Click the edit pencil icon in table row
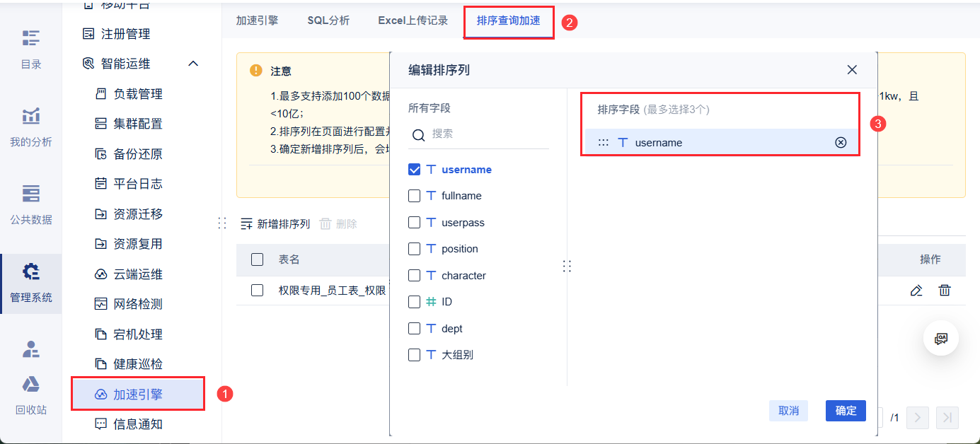 pos(916,290)
